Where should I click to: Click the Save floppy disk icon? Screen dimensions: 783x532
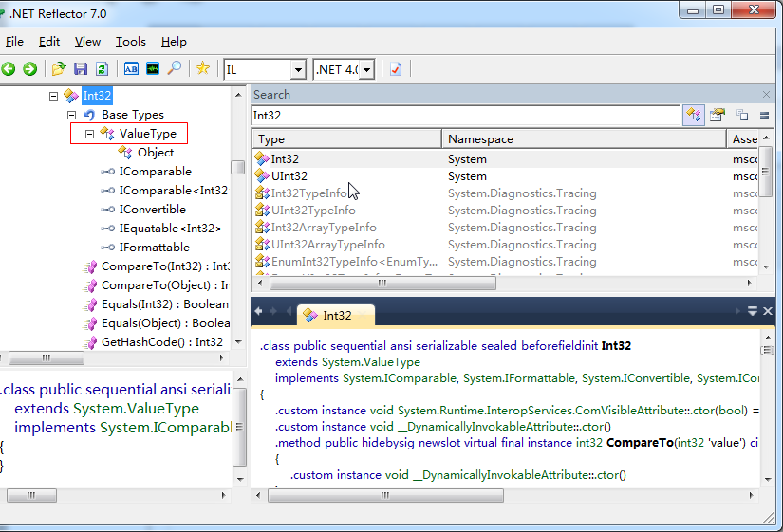(x=81, y=68)
